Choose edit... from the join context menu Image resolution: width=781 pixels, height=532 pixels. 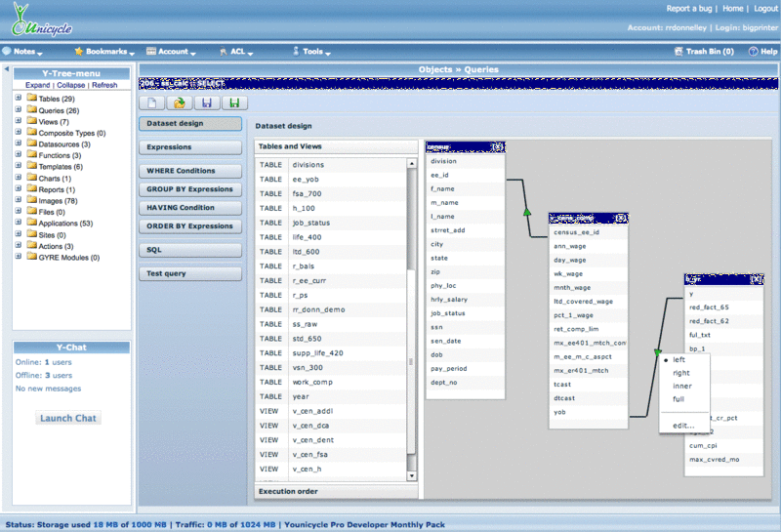tap(683, 426)
